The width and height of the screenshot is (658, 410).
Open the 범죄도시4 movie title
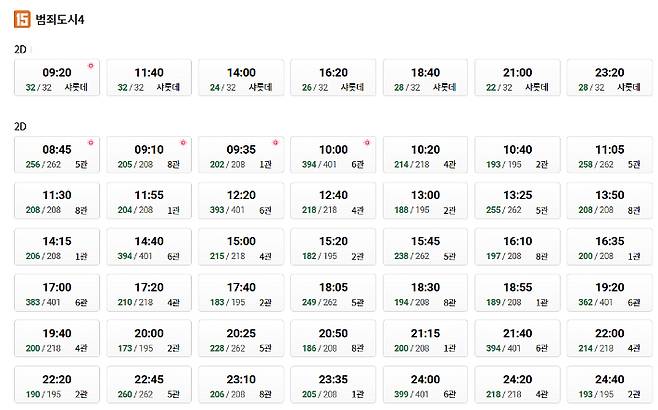pyautogui.click(x=61, y=19)
